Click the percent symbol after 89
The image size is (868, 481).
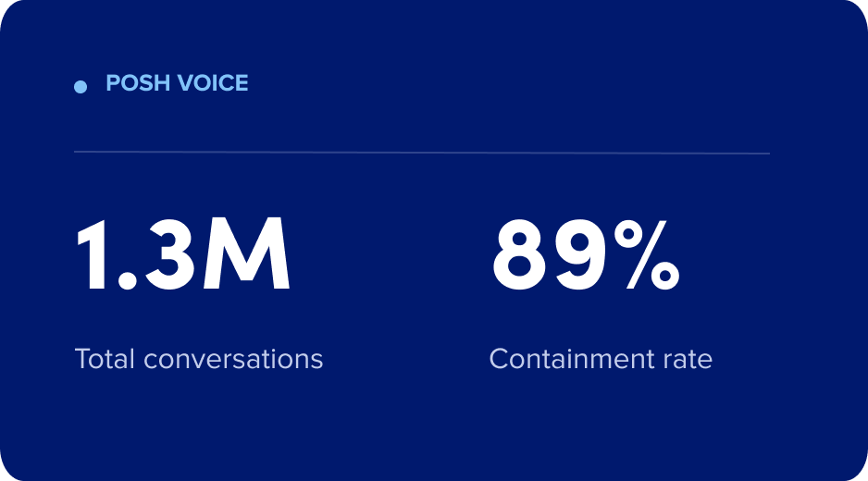click(647, 254)
